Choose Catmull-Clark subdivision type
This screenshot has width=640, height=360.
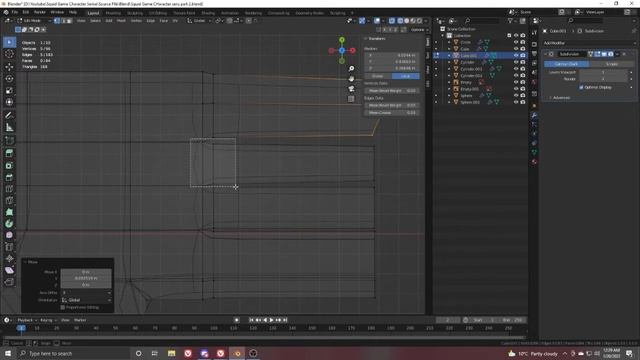[567, 64]
